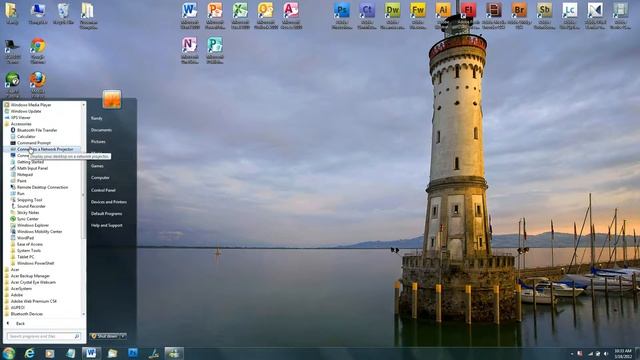Launch Adobe Flash (Fl) desktop icon
640x360 pixels.
click(468, 16)
